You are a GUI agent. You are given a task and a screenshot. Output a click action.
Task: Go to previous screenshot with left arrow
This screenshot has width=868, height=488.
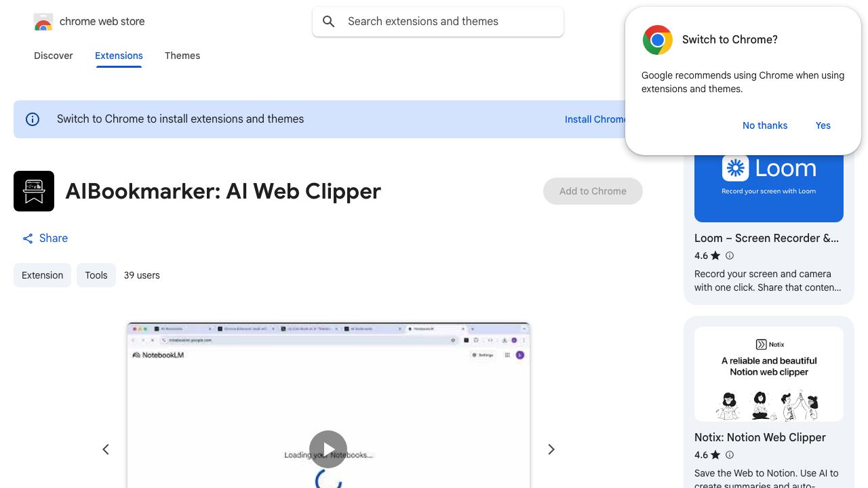point(106,449)
